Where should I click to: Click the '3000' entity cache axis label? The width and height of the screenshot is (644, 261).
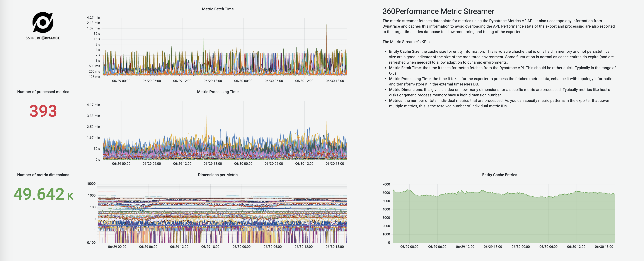(386, 218)
